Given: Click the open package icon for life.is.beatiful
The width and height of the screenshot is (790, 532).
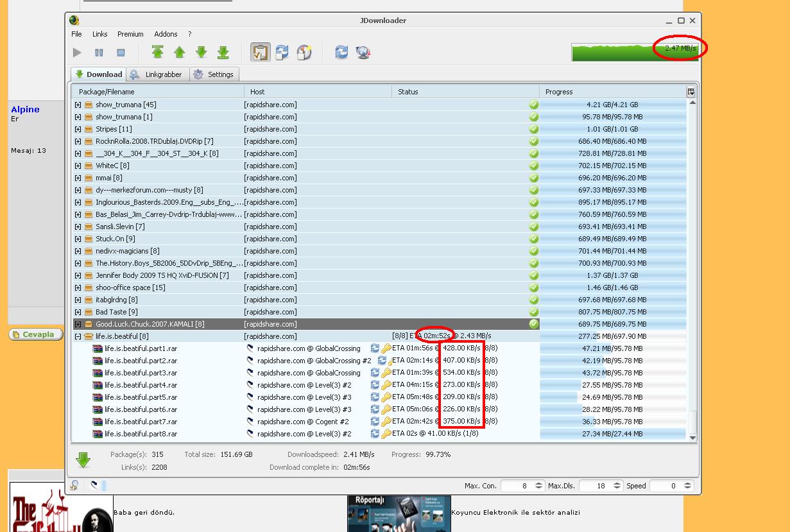Looking at the screenshot, I should 89,336.
